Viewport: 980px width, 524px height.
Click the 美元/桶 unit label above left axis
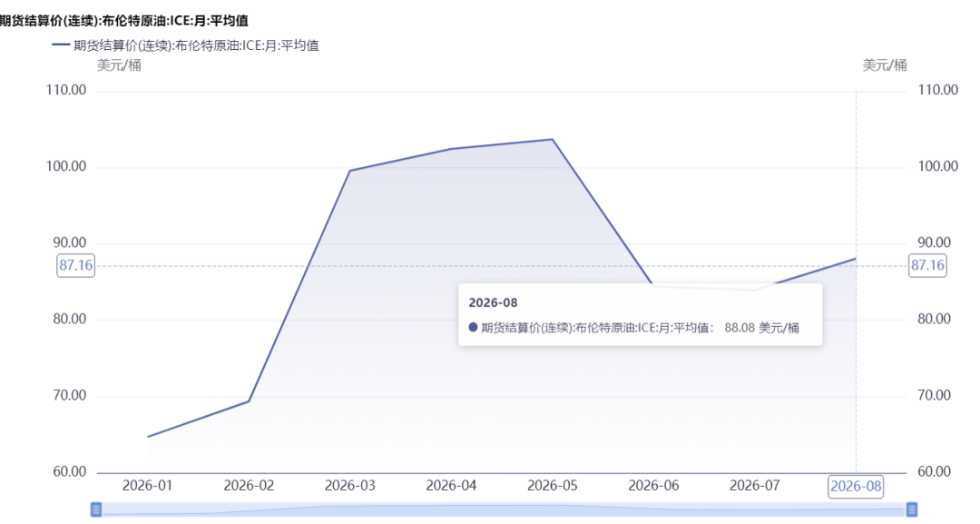tap(119, 65)
